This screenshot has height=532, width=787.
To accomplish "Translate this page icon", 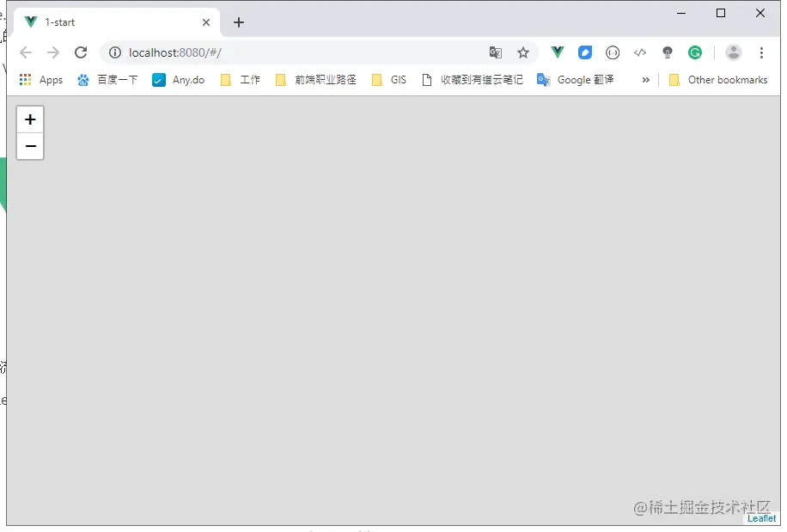I will (496, 52).
